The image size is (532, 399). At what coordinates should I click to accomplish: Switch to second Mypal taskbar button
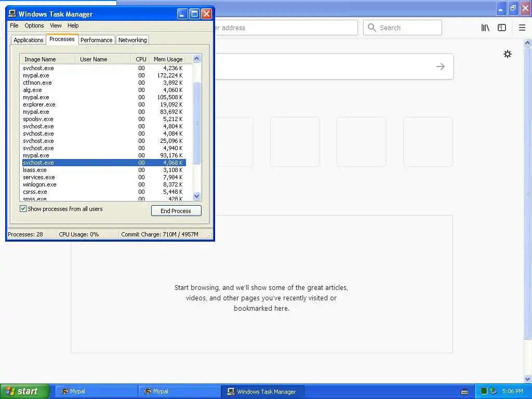[x=179, y=391]
